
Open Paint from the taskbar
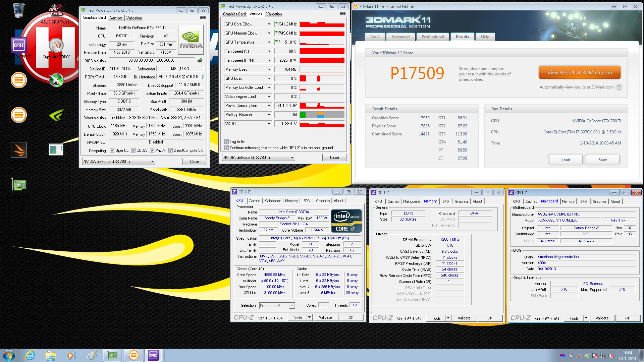(x=92, y=355)
